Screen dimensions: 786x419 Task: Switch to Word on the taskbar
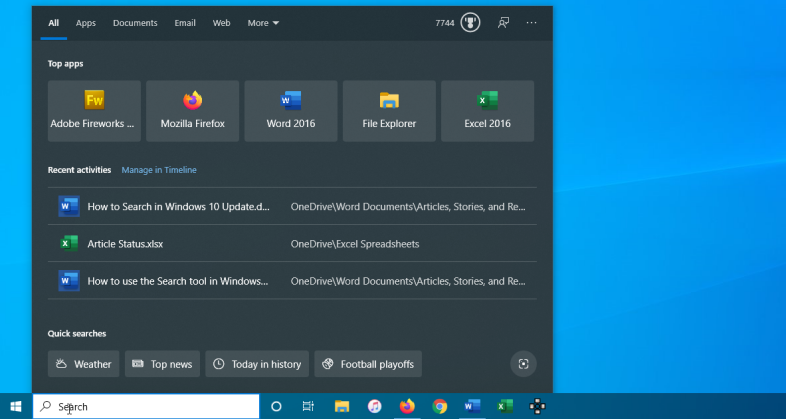coord(472,406)
